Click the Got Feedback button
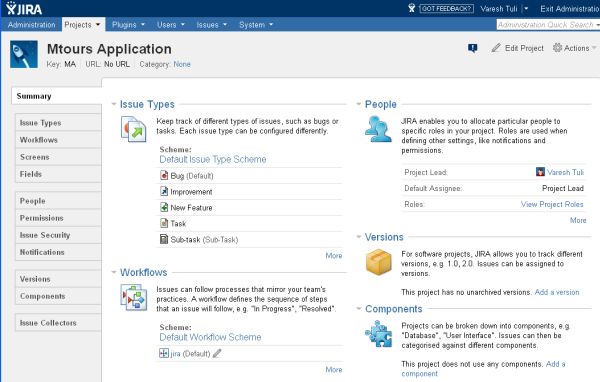Image resolution: width=600 pixels, height=382 pixels. coord(446,8)
